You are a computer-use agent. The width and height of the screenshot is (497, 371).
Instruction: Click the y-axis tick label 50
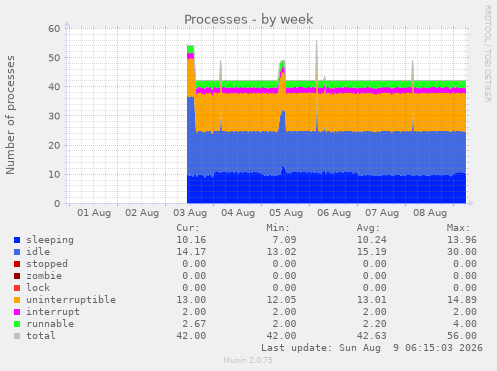click(54, 58)
